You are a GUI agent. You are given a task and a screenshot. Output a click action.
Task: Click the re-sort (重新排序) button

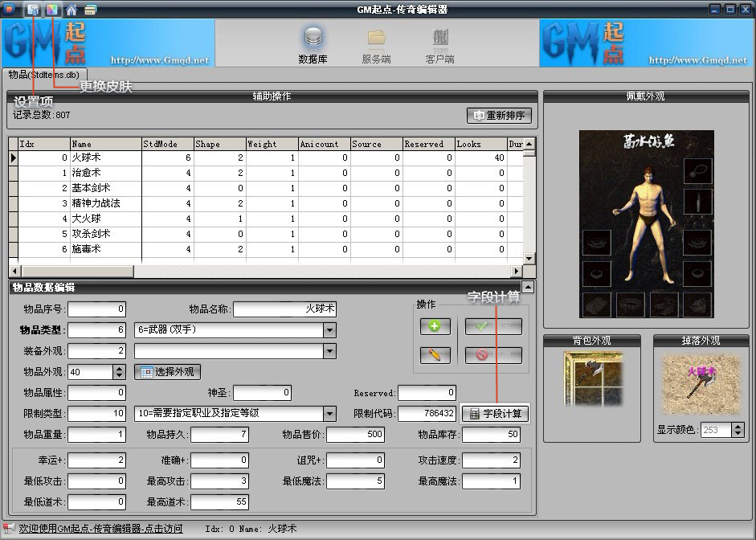pyautogui.click(x=499, y=116)
